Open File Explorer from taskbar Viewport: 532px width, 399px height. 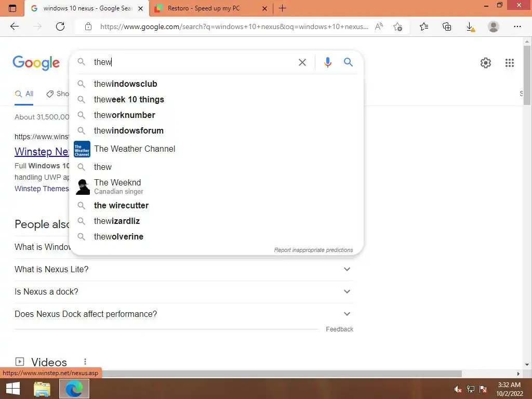point(42,389)
